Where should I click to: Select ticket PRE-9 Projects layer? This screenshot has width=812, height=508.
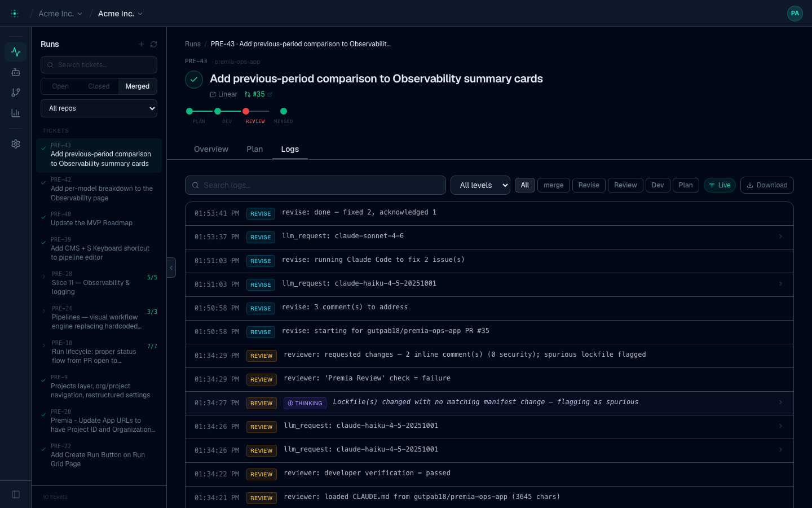[x=99, y=386]
